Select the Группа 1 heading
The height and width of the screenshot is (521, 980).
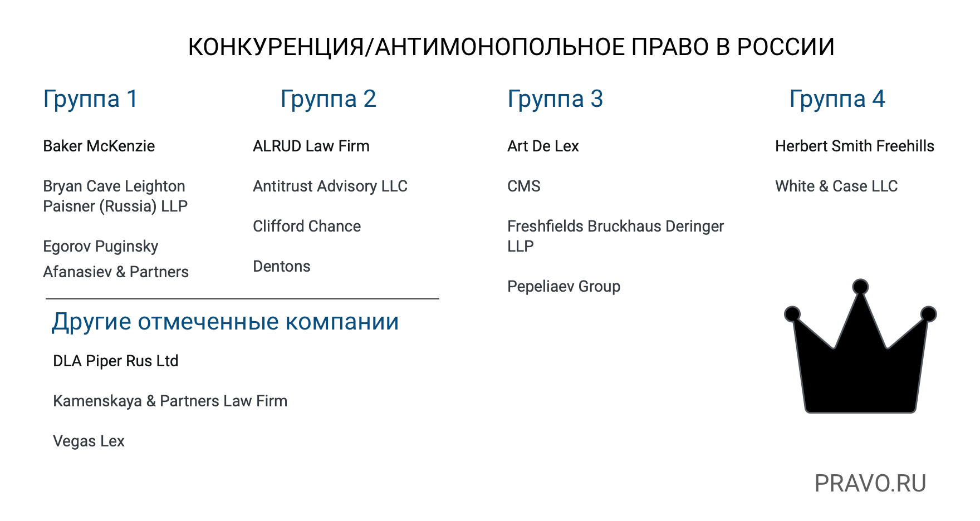coord(90,99)
